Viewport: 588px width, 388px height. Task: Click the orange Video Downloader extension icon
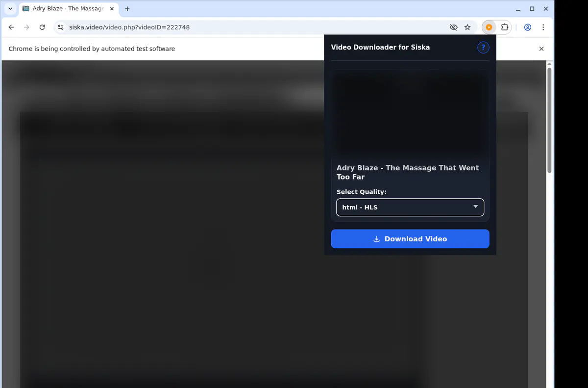tap(489, 27)
